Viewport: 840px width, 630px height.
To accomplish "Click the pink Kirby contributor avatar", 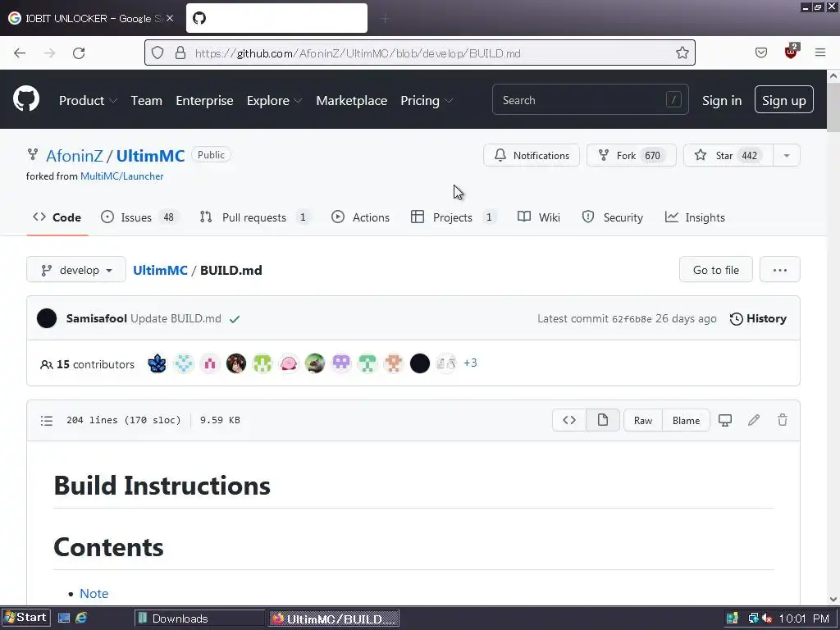I will click(288, 363).
